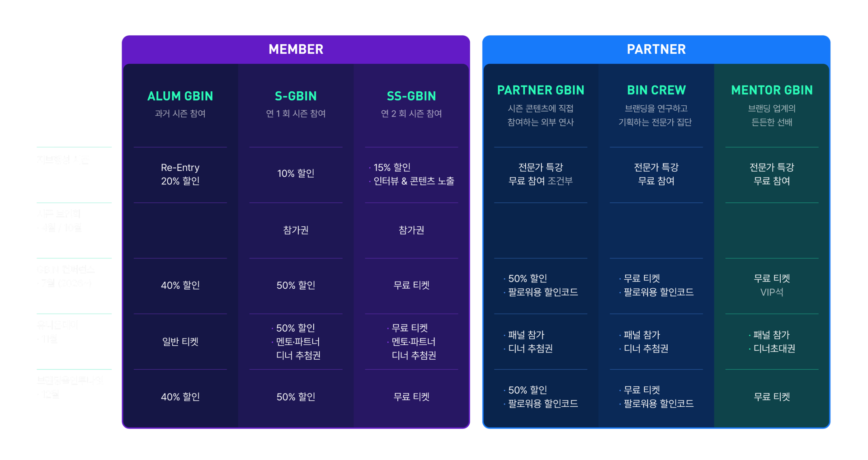Click the VIP석 text under MENTOR GBIN
Screen dimensions: 868x460
point(772,292)
